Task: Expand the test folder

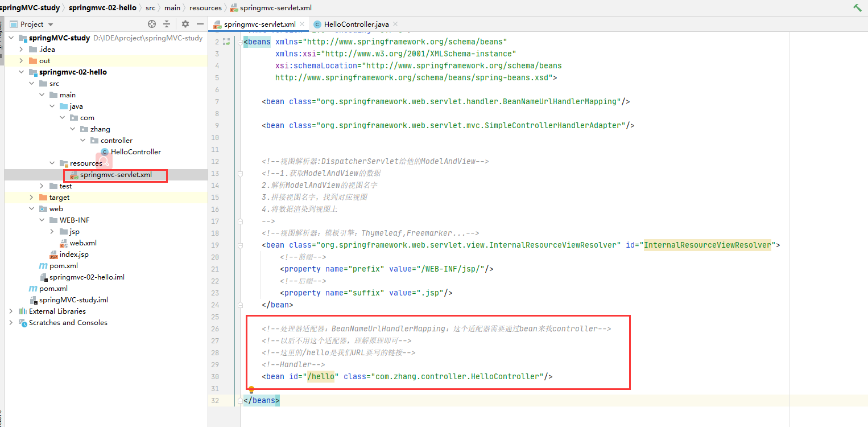Action: 42,186
